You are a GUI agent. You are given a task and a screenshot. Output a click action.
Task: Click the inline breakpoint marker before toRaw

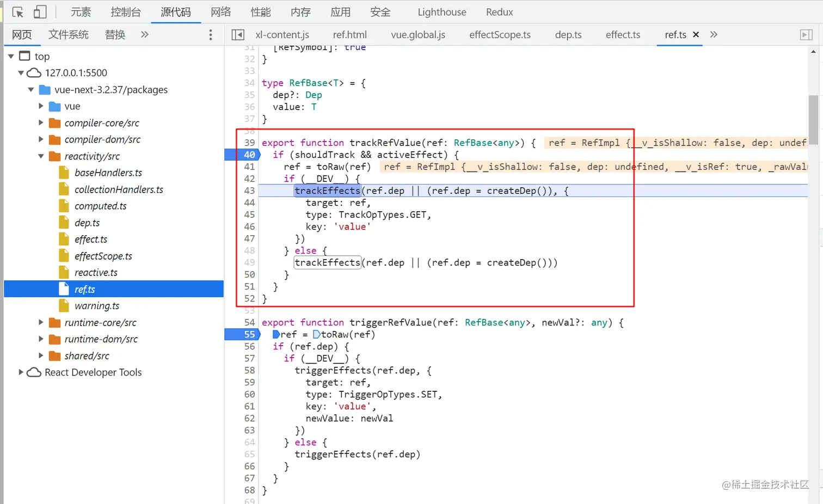316,334
